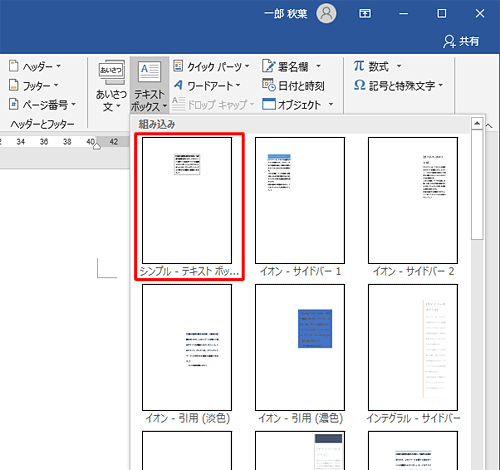Click the テキストボックス text box button
The width and height of the screenshot is (500, 470).
click(x=149, y=86)
